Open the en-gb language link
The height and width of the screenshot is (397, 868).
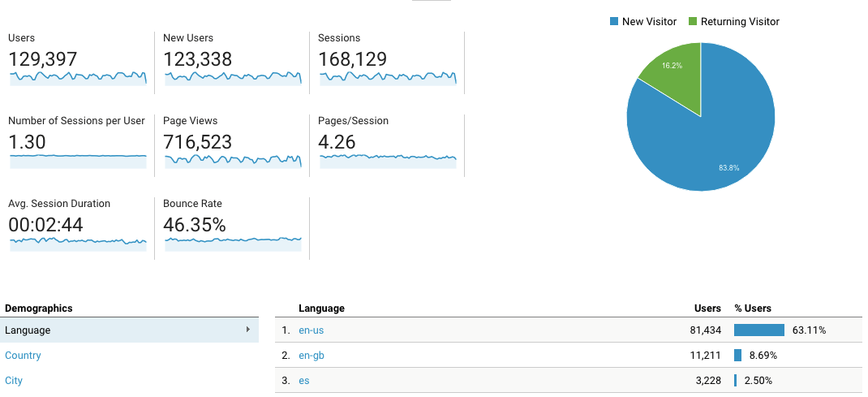coord(312,356)
